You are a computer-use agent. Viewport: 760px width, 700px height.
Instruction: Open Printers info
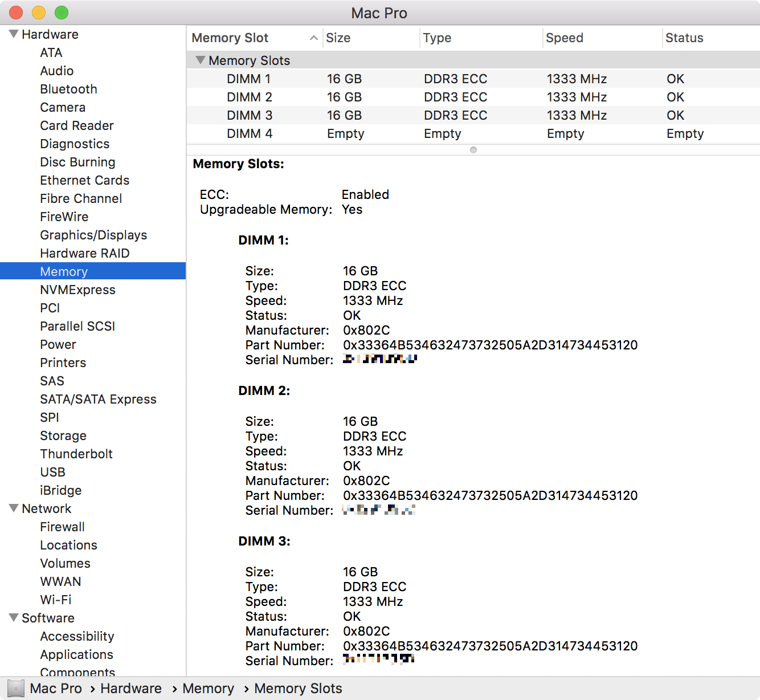coord(63,363)
